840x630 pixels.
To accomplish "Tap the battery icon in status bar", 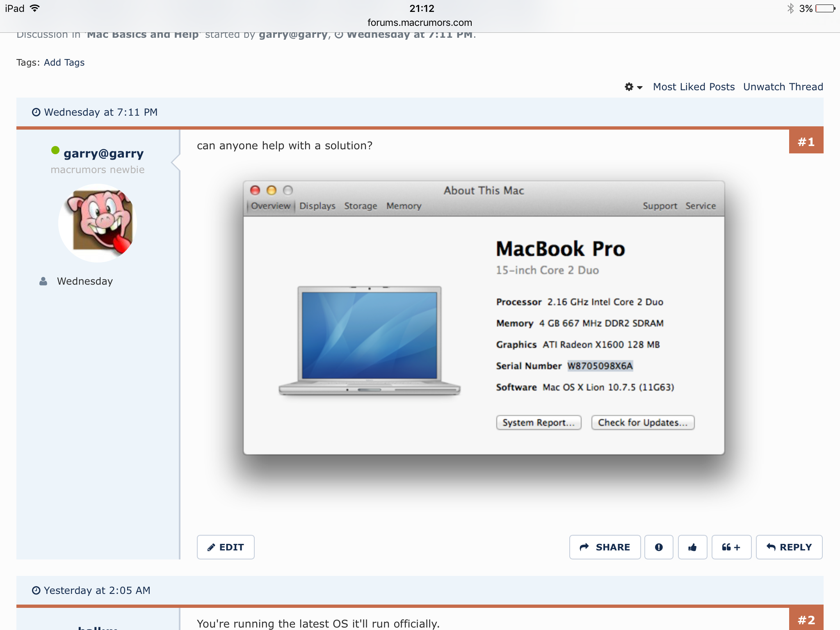I will (x=825, y=8).
